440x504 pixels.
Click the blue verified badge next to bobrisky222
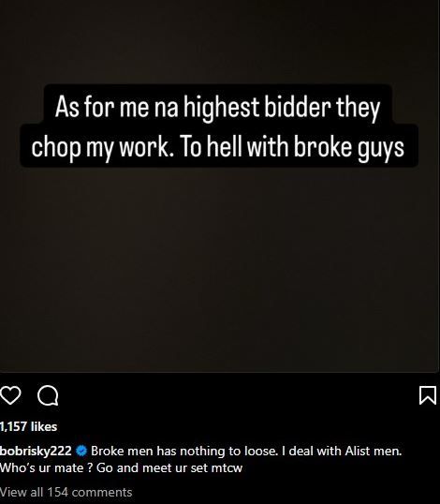(81, 451)
